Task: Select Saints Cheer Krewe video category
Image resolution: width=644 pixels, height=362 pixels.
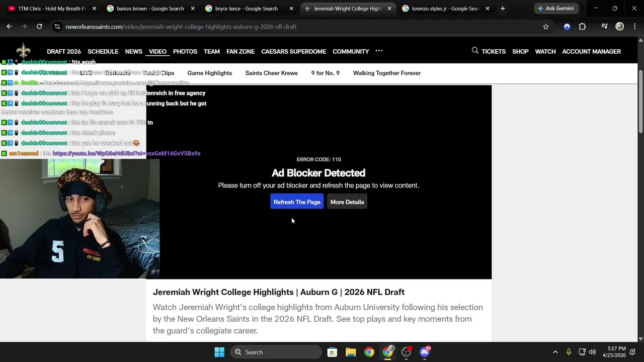Action: point(272,73)
